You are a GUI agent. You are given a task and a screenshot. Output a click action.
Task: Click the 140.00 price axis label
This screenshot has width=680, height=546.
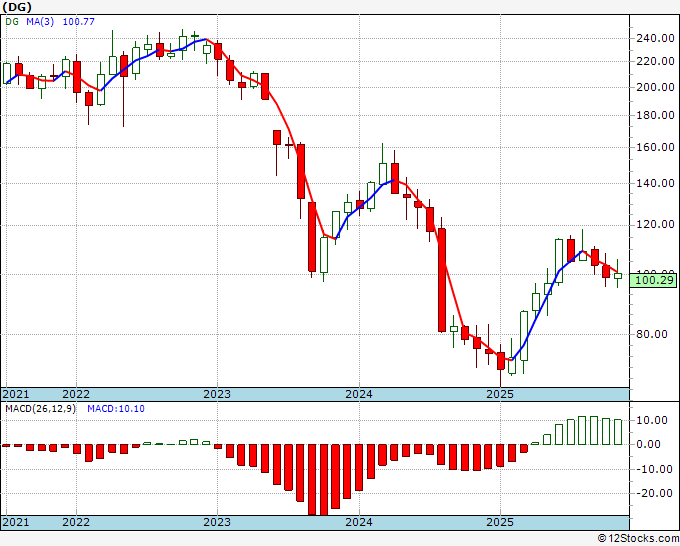pos(655,183)
